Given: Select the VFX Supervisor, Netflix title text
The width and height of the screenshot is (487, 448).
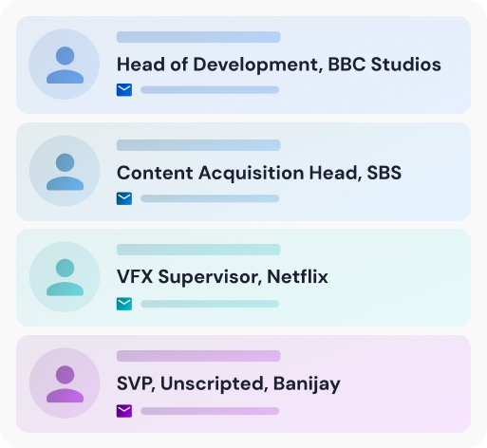Looking at the screenshot, I should [x=222, y=277].
